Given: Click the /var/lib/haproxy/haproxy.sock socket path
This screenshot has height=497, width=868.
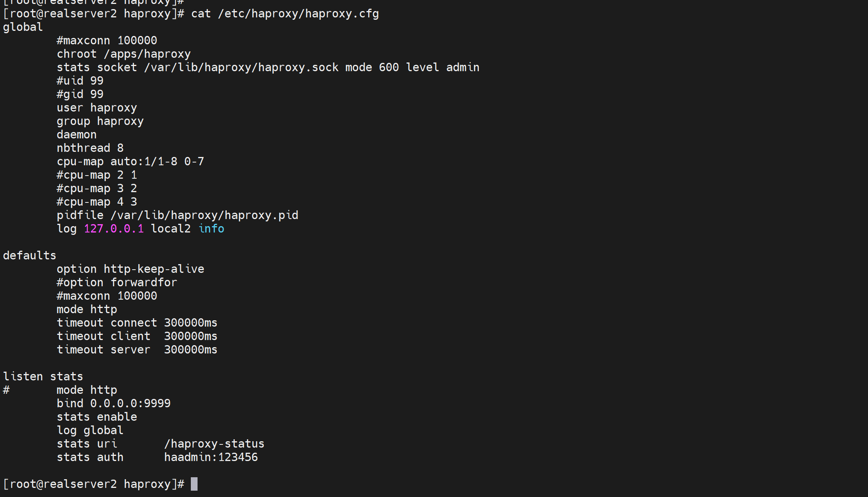Looking at the screenshot, I should (241, 67).
